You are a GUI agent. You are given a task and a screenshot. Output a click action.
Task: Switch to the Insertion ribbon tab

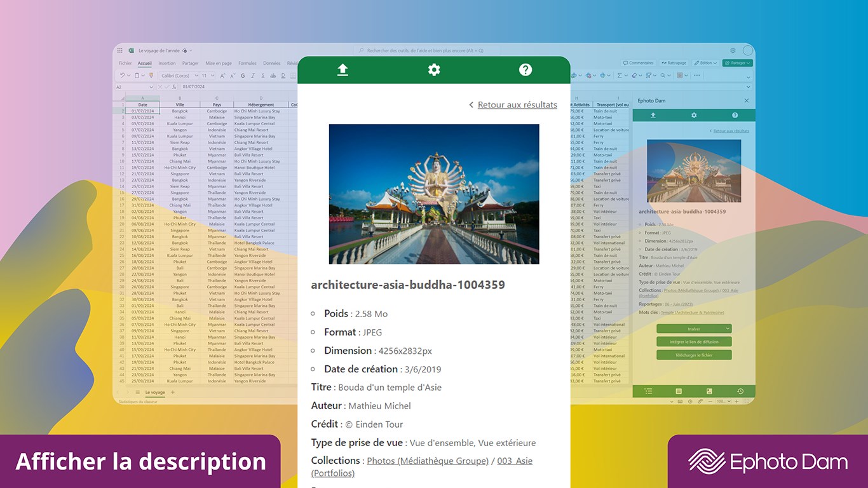coord(167,63)
